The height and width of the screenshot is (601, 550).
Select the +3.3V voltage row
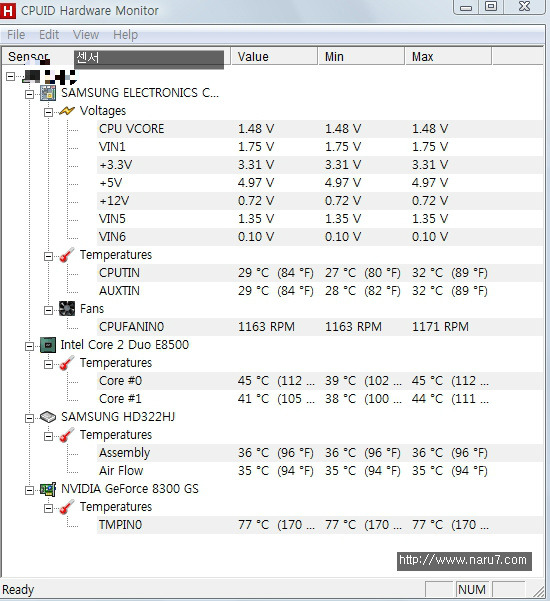coord(320,165)
